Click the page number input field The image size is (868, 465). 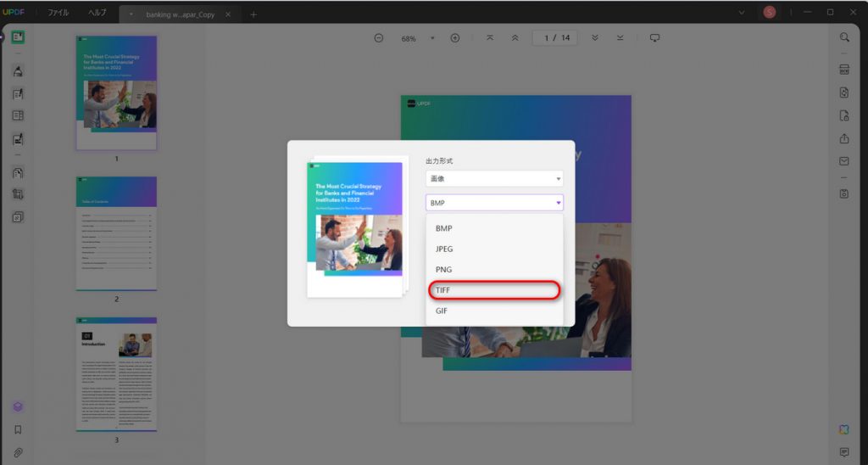click(555, 37)
